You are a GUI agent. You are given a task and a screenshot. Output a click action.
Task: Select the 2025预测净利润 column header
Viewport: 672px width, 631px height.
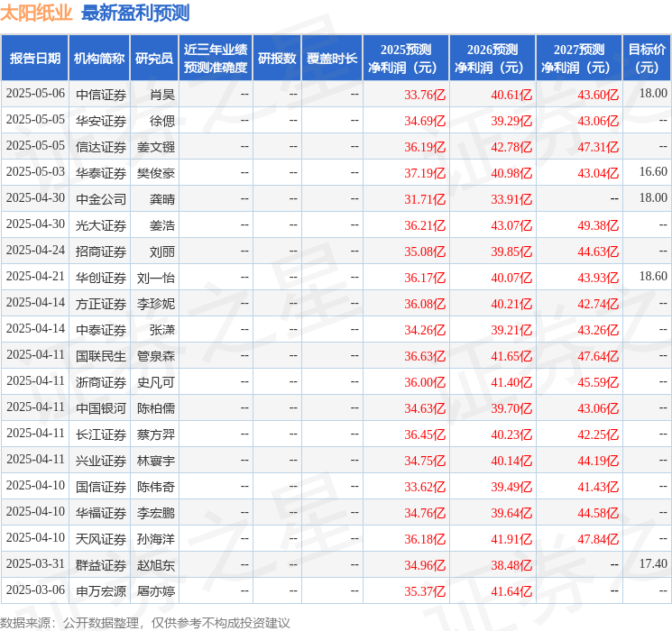[x=406, y=59]
